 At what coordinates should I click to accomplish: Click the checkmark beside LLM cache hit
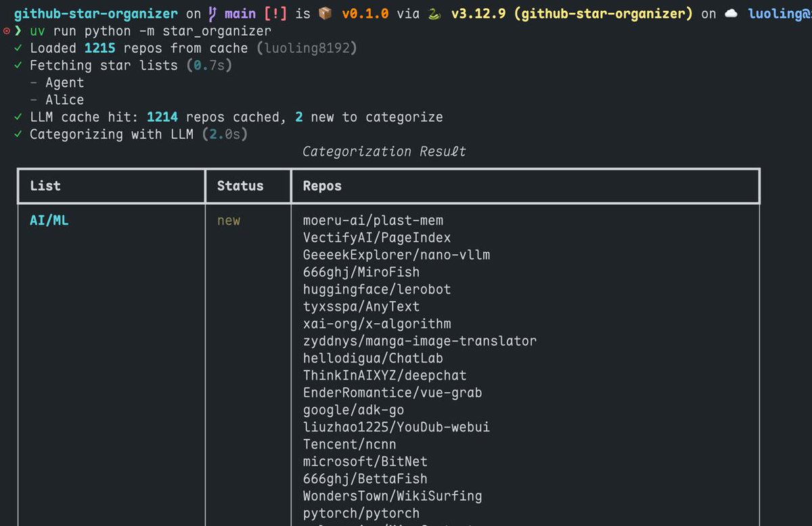(18, 117)
